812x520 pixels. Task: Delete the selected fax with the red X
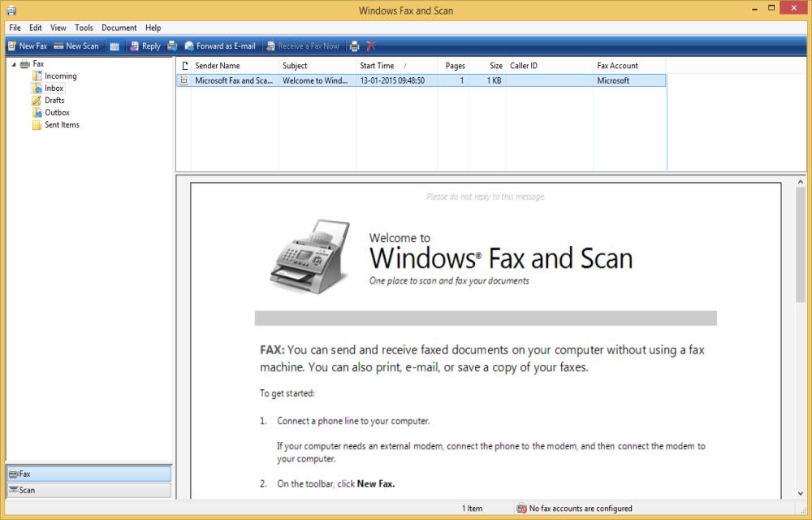click(x=371, y=46)
